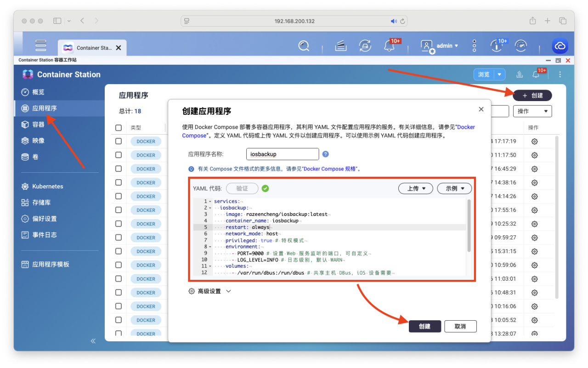Toggle the browser sidebar icon
The height and width of the screenshot is (368, 588).
pos(57,21)
